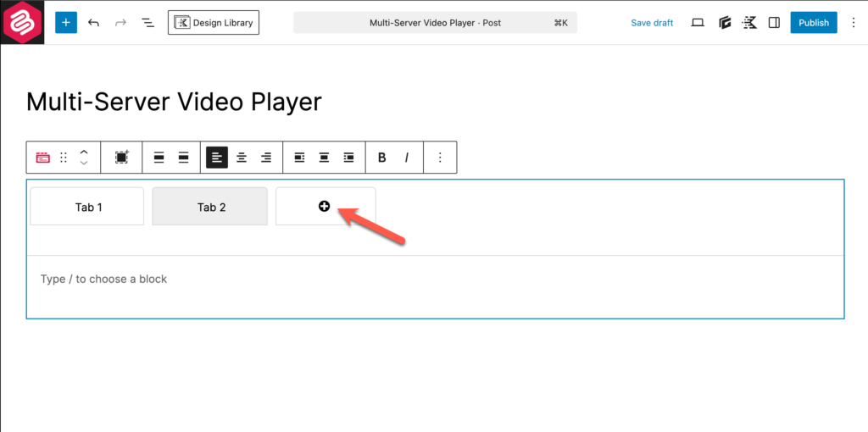Switch to Tab 1
This screenshot has width=868, height=432.
click(87, 207)
